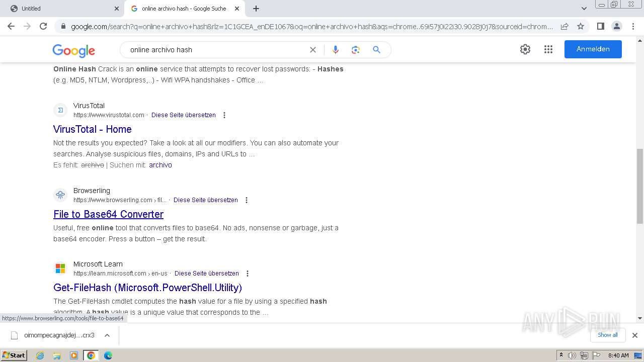Click the forward navigation arrow

(x=27, y=26)
